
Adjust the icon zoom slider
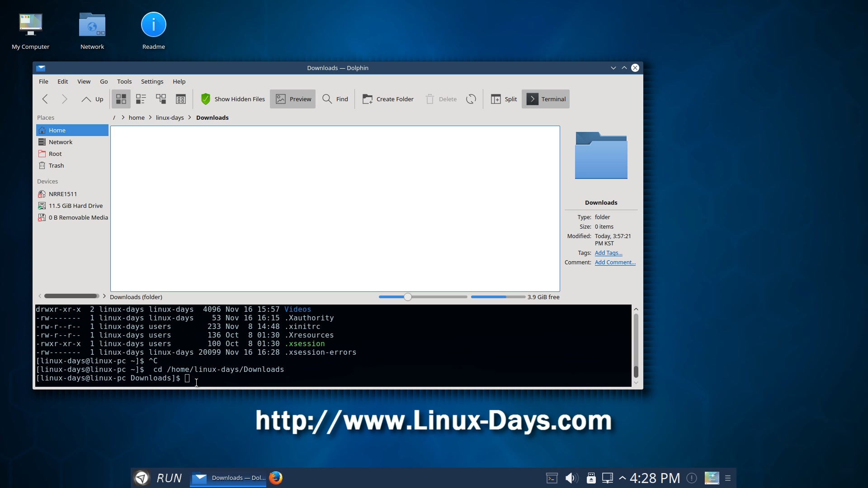point(408,297)
